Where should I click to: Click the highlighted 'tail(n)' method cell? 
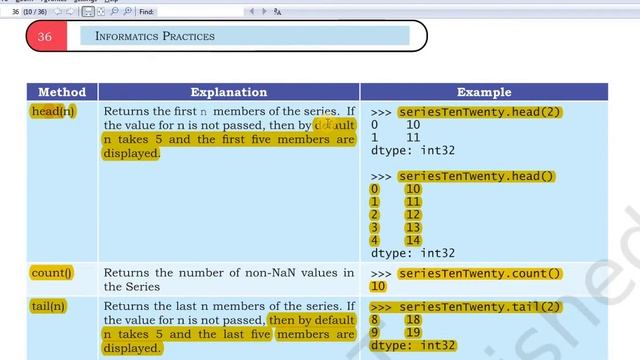tap(48, 306)
